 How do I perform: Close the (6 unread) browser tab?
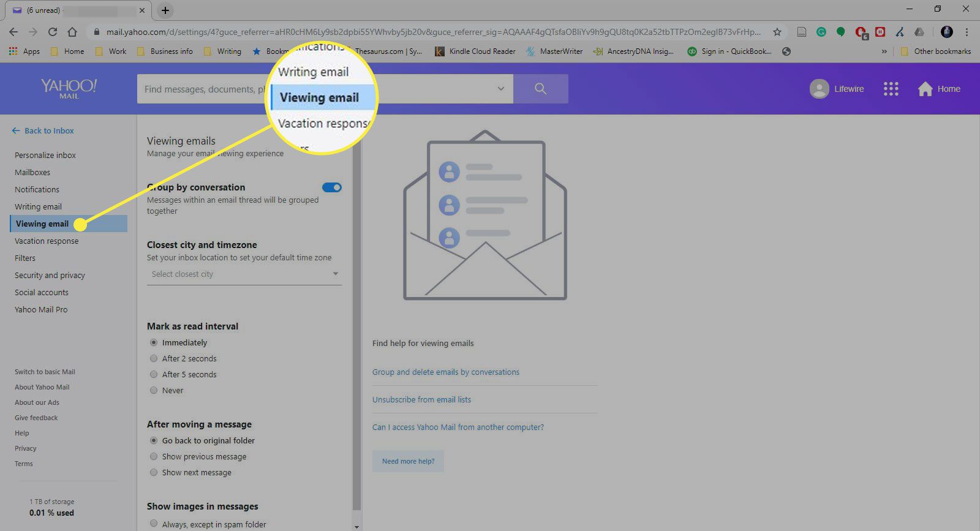(142, 10)
